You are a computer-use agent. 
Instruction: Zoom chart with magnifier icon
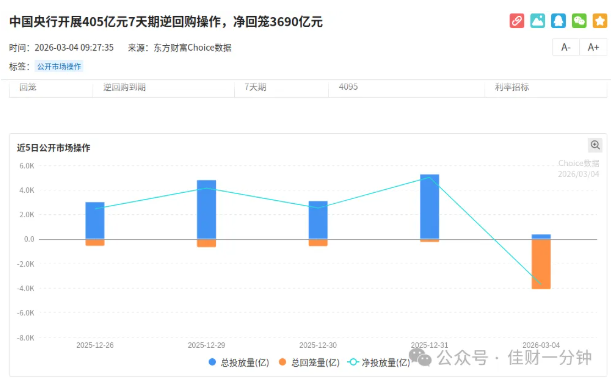(x=595, y=145)
